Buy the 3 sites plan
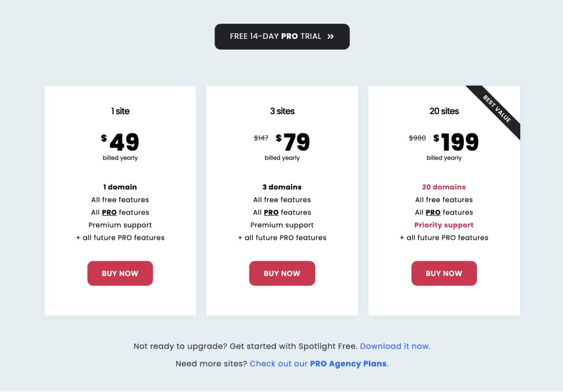Screen dimensions: 563x392 point(282,273)
